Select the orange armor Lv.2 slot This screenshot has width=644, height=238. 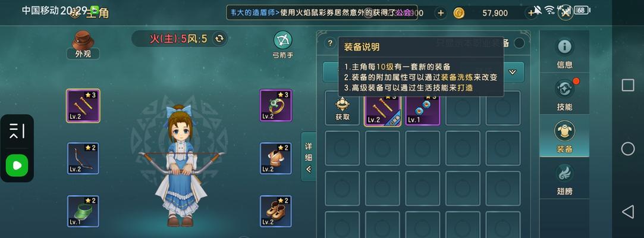pyautogui.click(x=275, y=158)
